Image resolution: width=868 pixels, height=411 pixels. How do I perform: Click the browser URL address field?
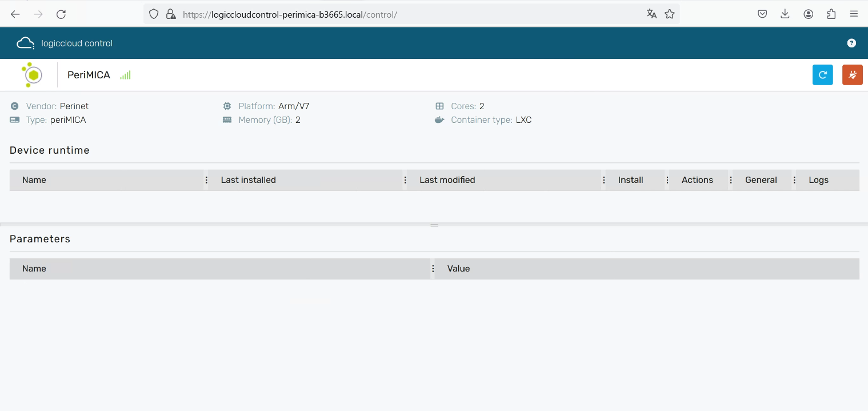[x=400, y=14]
